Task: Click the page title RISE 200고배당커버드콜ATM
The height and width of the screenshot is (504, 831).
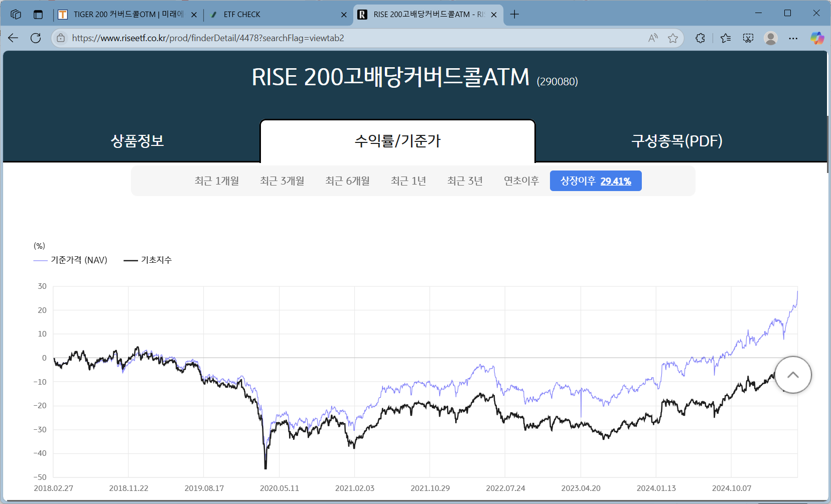Action: tap(390, 77)
